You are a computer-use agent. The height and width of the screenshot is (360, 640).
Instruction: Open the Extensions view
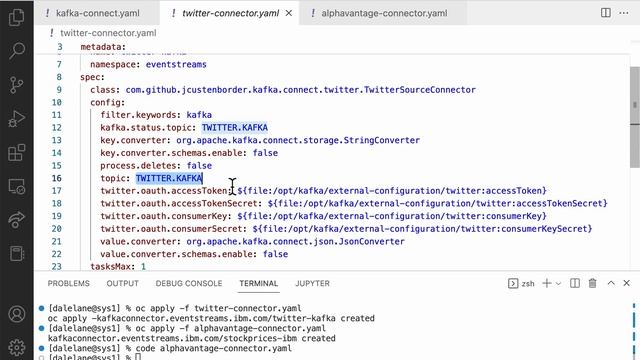(17, 153)
